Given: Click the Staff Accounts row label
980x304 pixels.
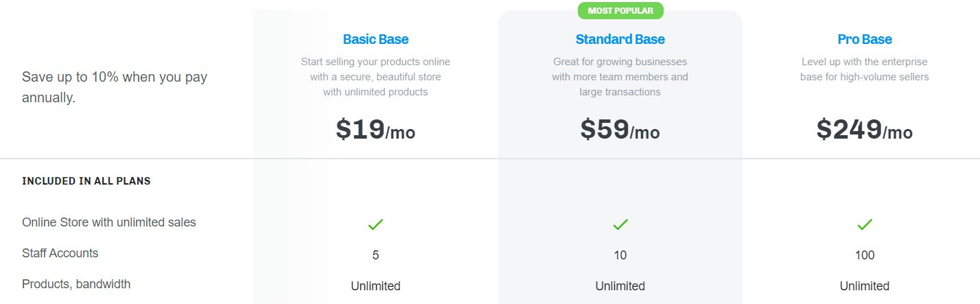Looking at the screenshot, I should (60, 253).
